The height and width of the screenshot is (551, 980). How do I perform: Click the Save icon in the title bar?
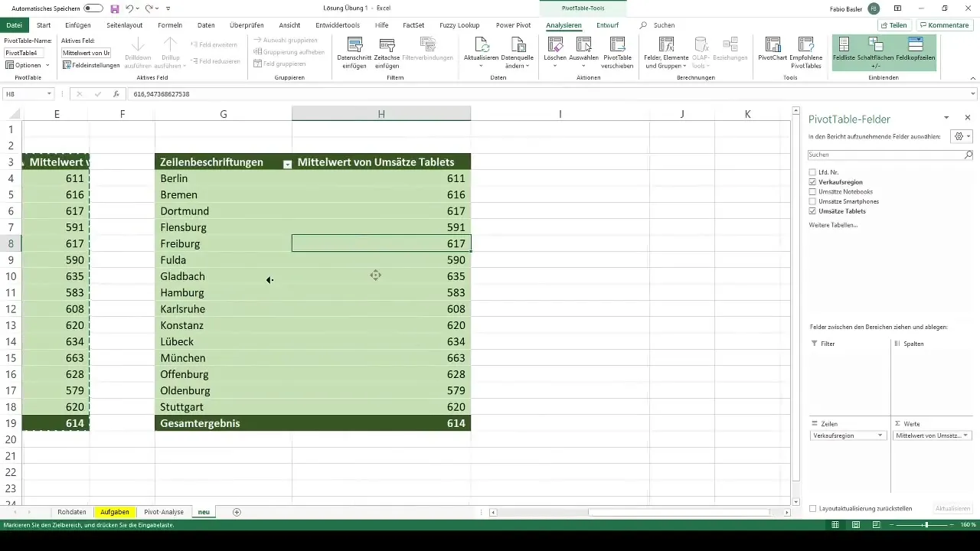pyautogui.click(x=115, y=8)
